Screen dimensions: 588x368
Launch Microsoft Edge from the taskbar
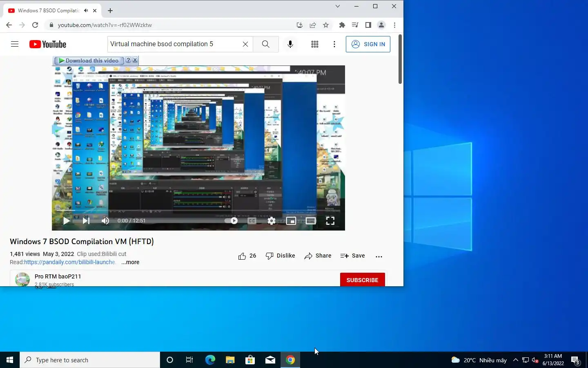click(x=210, y=360)
